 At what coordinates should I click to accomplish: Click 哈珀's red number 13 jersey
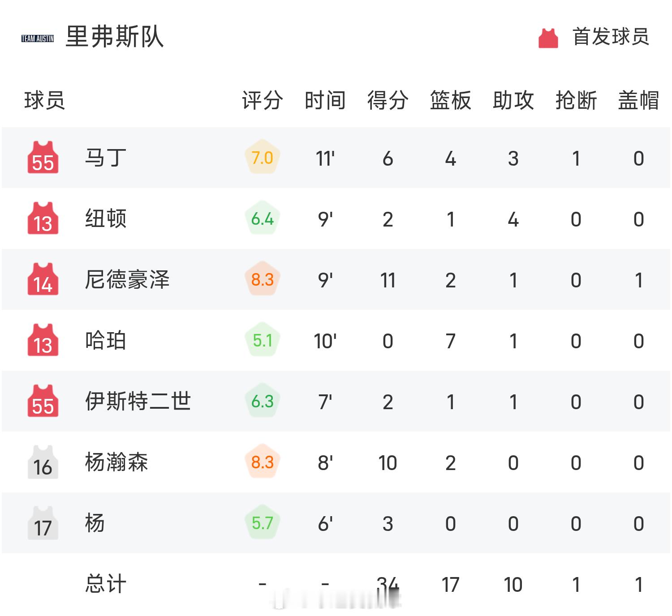point(43,340)
